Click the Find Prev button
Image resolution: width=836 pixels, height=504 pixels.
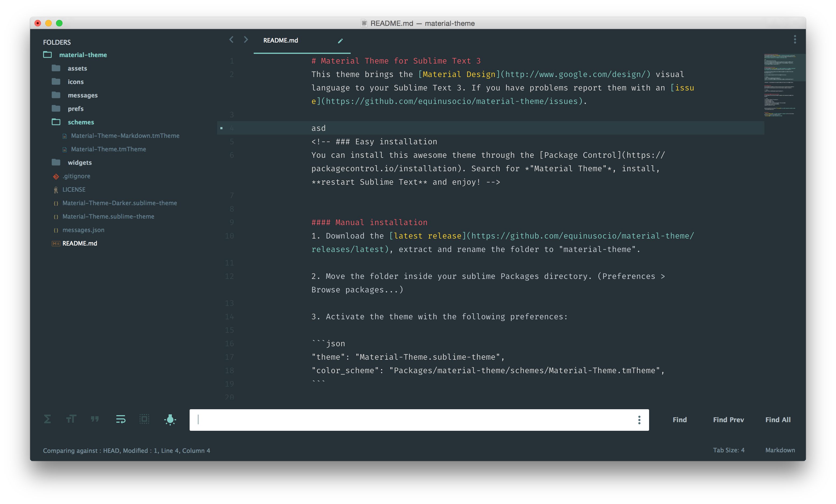click(x=728, y=419)
